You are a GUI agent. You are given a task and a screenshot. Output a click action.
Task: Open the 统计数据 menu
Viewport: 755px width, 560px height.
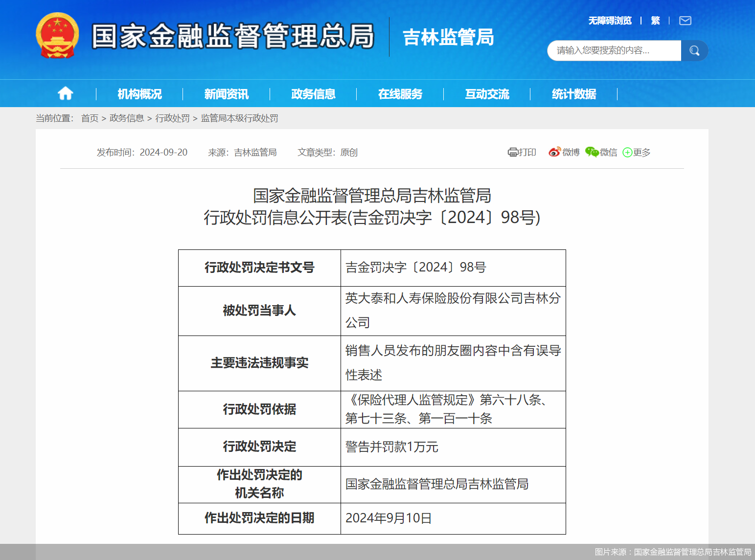574,94
